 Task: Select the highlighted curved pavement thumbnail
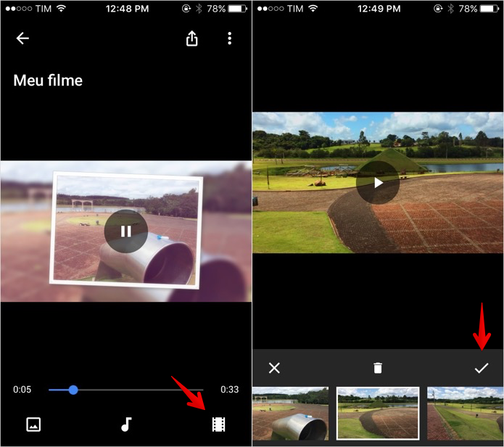click(378, 414)
